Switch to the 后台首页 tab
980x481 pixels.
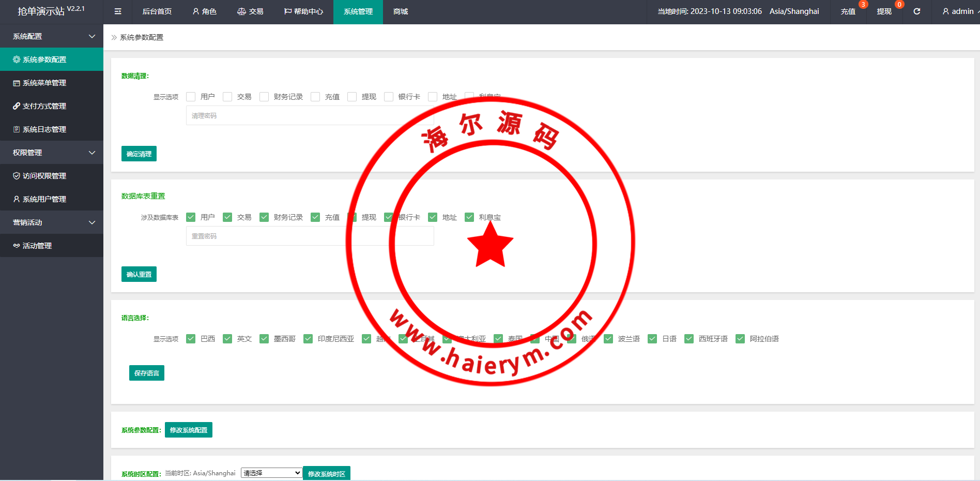(157, 11)
